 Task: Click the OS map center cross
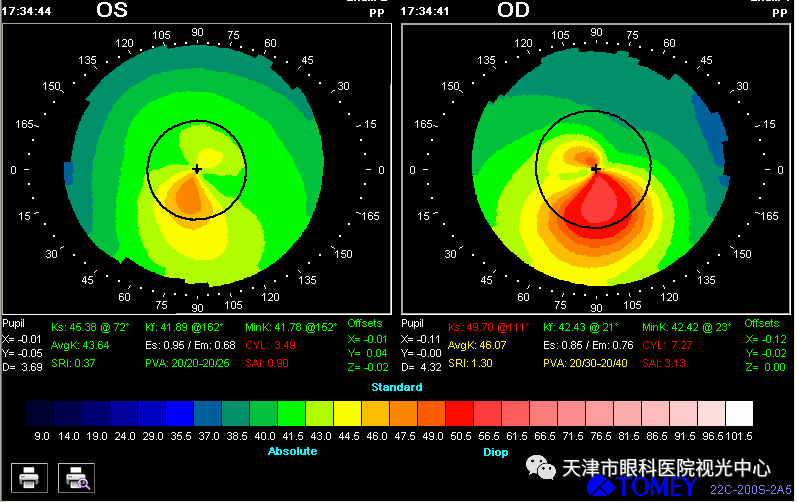pos(197,169)
